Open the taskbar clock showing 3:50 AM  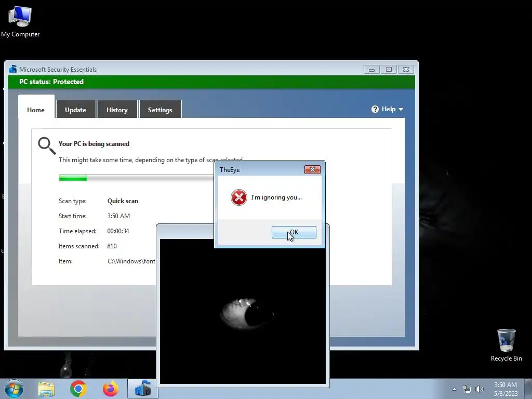click(506, 389)
